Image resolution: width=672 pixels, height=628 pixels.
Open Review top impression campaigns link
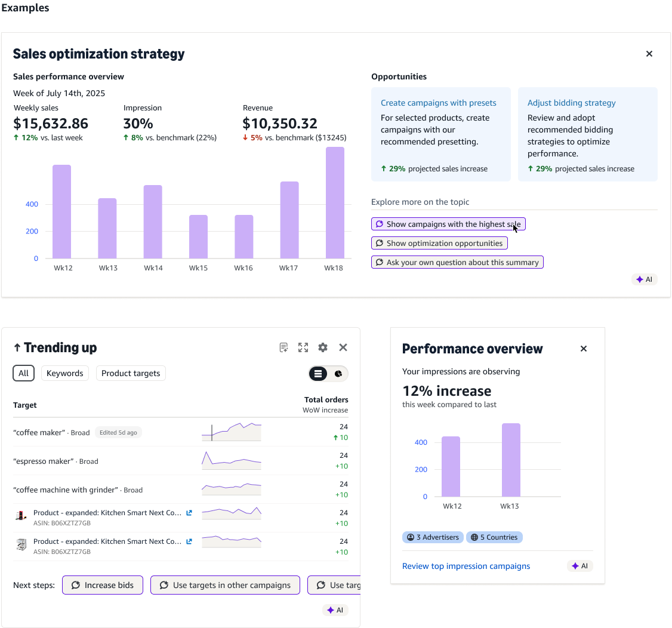coord(466,566)
